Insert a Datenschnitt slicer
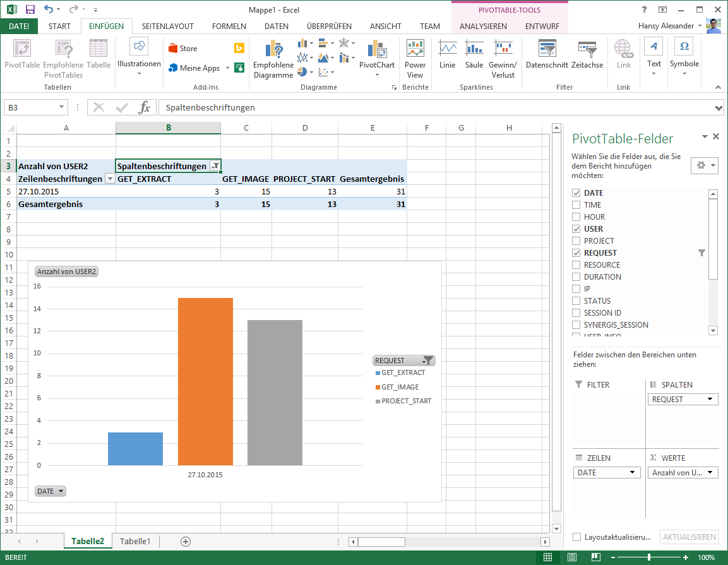 [x=546, y=53]
